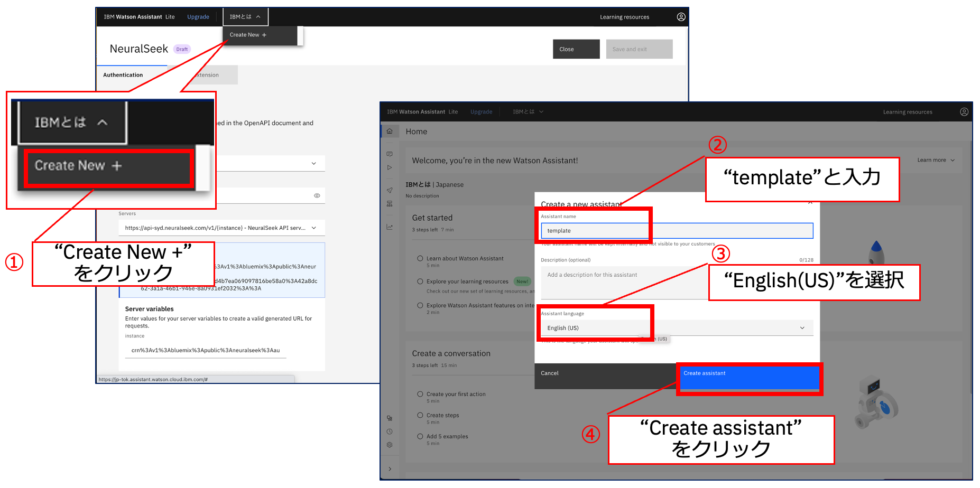Open Environments icon in left sidebar

click(x=390, y=204)
